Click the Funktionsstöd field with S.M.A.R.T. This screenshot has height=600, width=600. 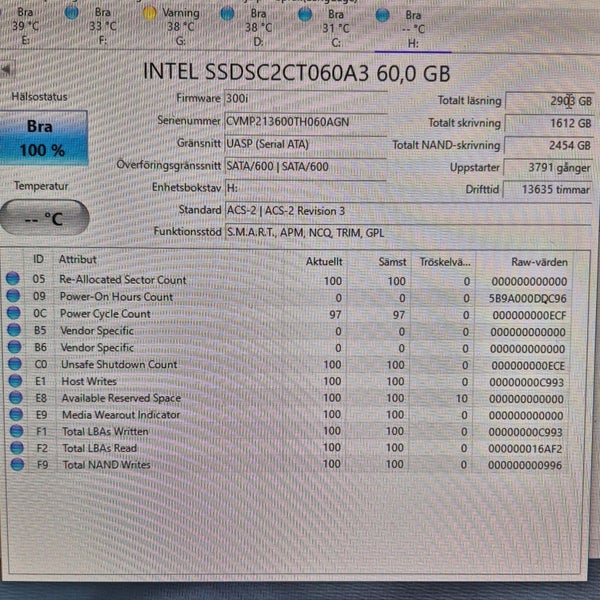pos(408,233)
